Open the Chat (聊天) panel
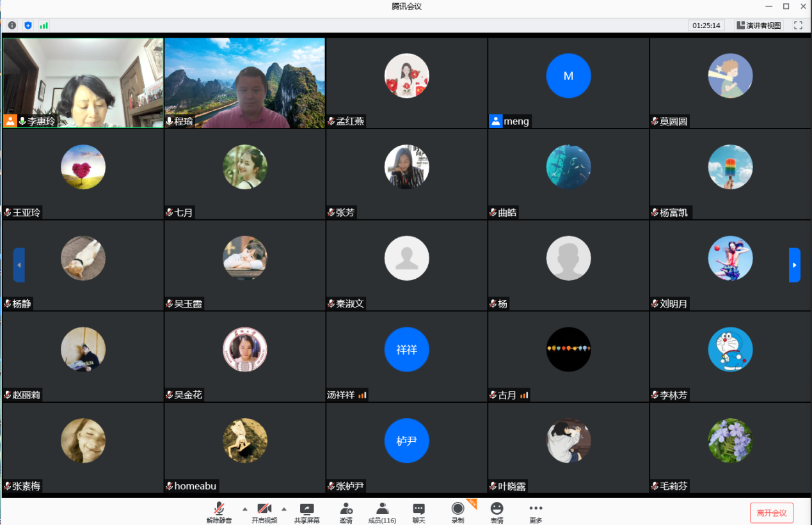This screenshot has height=525, width=812. click(418, 512)
